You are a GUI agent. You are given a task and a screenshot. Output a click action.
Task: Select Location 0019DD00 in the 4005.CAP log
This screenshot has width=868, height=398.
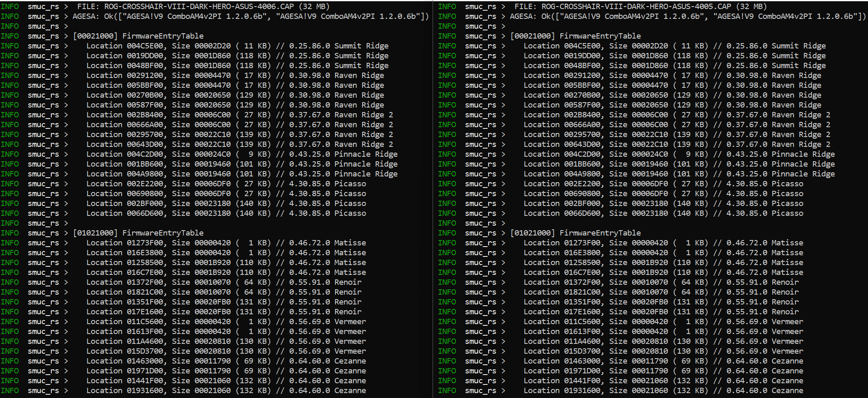[562, 56]
